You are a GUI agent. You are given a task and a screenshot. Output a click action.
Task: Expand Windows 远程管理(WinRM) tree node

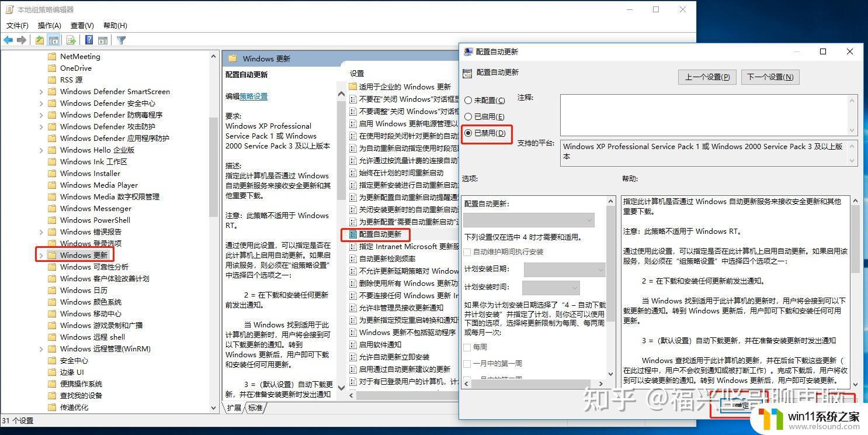pyautogui.click(x=41, y=349)
